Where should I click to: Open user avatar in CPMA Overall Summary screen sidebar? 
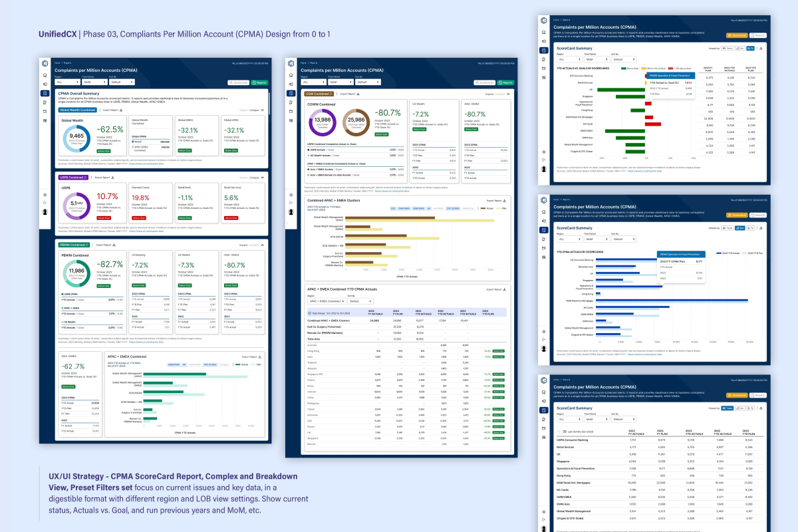[x=45, y=212]
